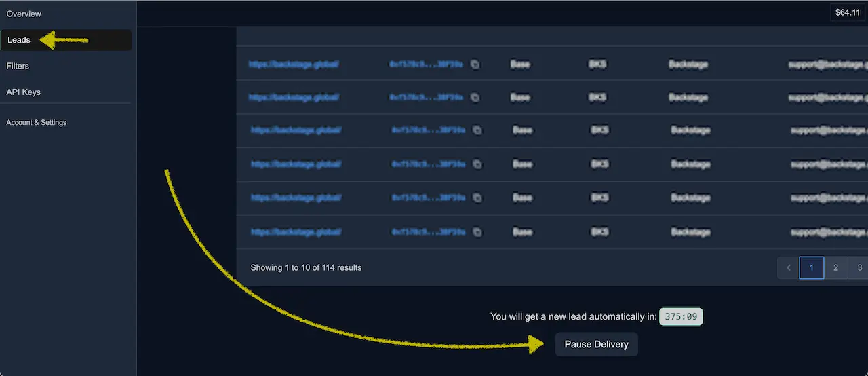Image resolution: width=868 pixels, height=376 pixels.
Task: Click the Pause Delivery button
Action: [596, 344]
